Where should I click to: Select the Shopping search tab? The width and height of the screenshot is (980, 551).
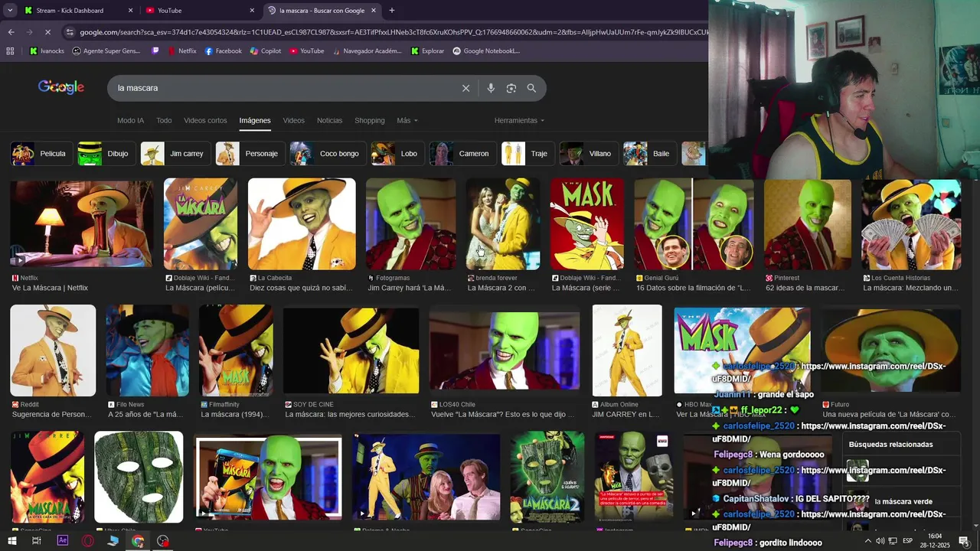369,120
